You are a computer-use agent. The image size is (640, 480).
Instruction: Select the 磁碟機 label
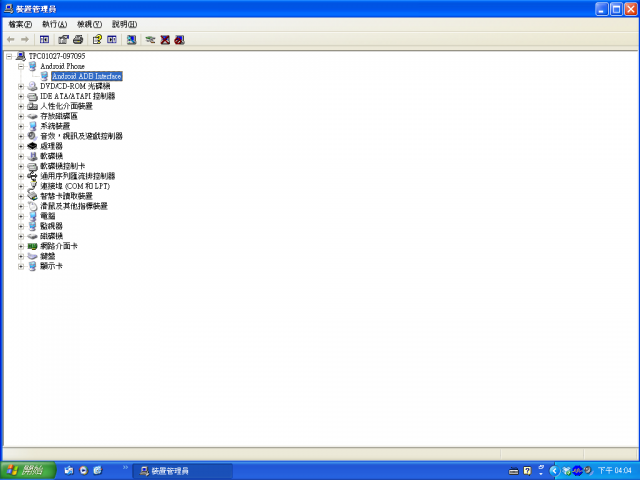tap(51, 236)
